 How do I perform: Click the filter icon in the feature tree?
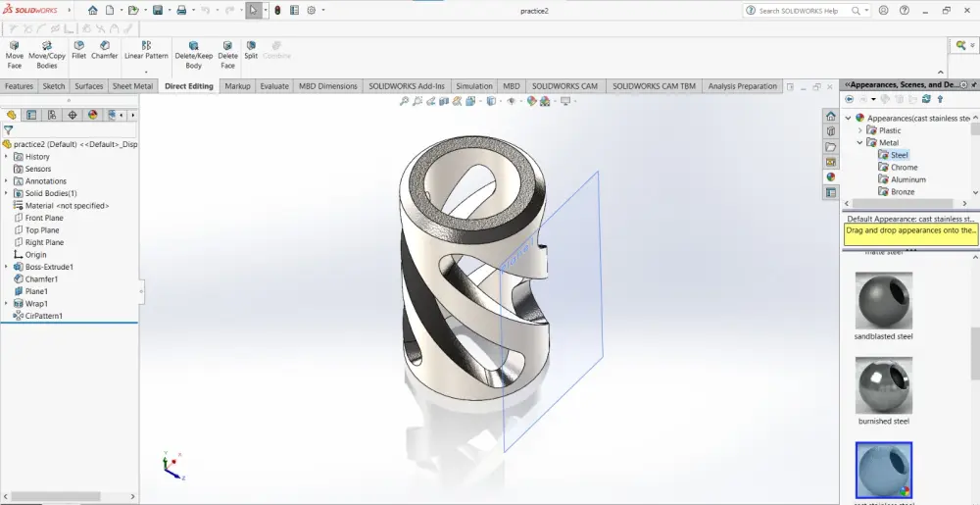[8, 130]
